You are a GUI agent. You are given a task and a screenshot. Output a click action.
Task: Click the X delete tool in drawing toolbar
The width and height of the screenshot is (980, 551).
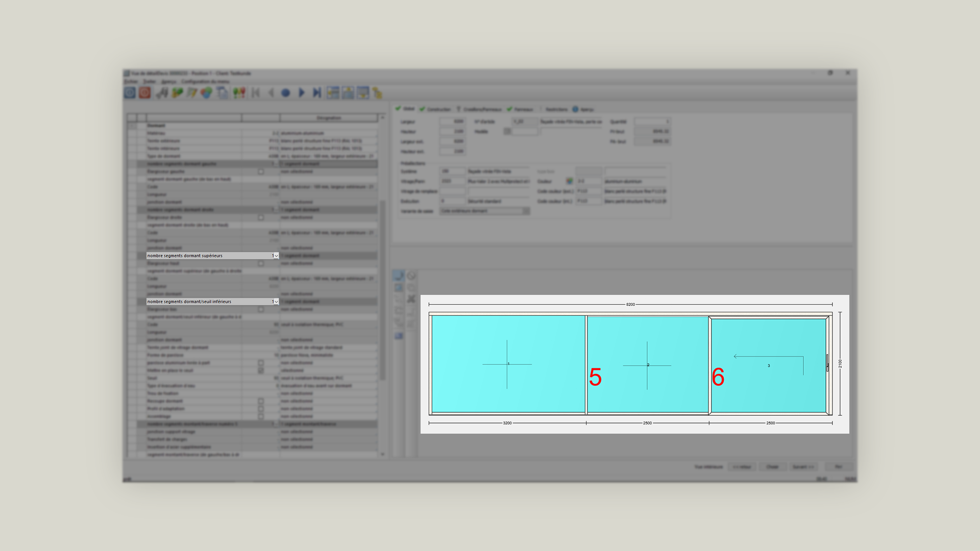coord(411,299)
